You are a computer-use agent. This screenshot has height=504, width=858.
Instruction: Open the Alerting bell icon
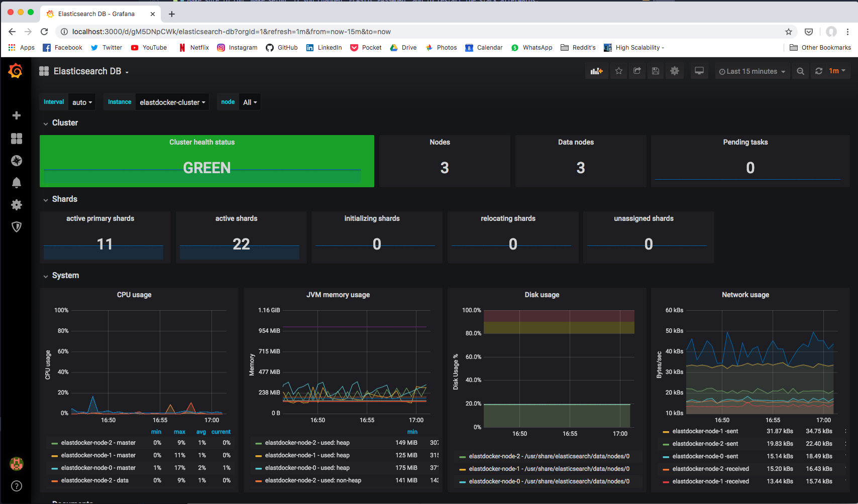pos(17,182)
